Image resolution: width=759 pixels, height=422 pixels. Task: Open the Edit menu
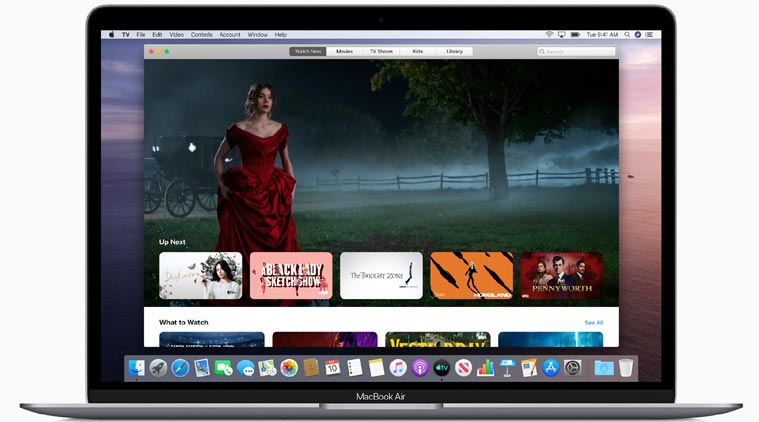pyautogui.click(x=157, y=35)
